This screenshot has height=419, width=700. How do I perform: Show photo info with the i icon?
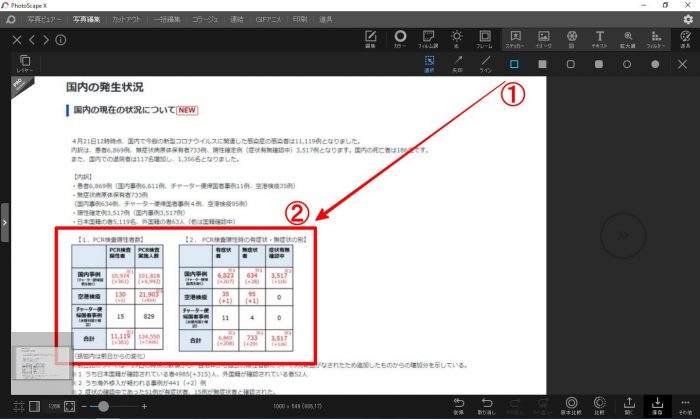click(61, 40)
